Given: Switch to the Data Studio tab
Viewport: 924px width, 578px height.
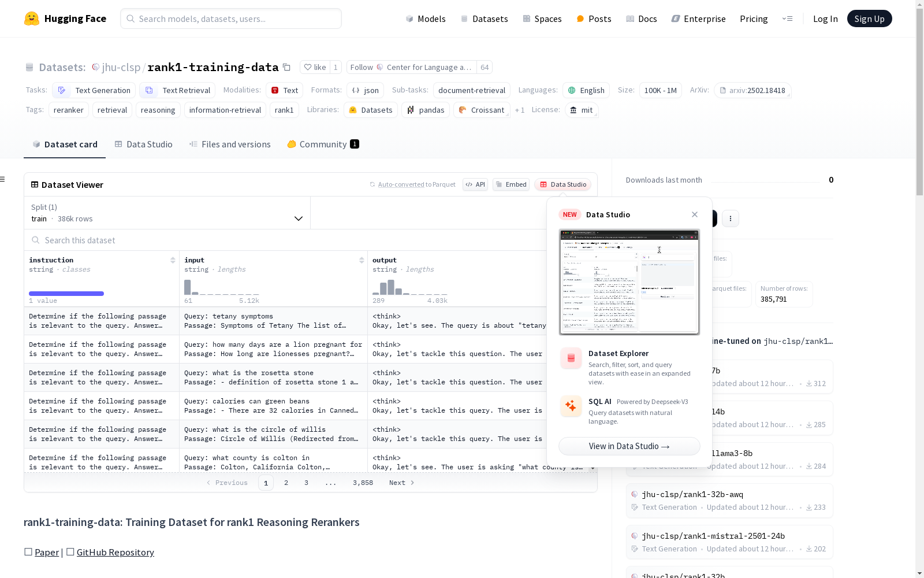Looking at the screenshot, I should [x=143, y=144].
